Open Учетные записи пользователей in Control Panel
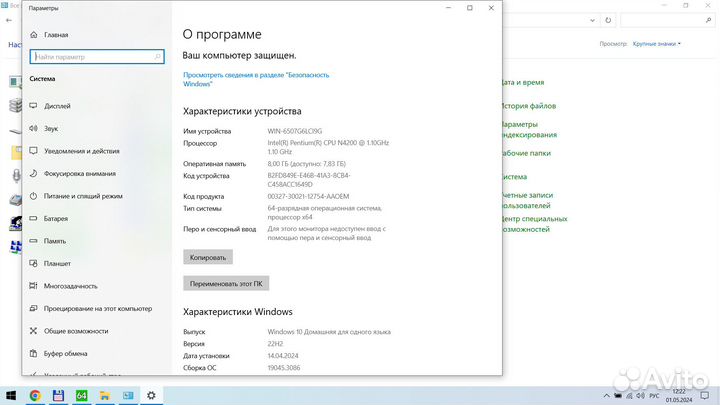Screen dimensions: 720x405 coord(528,200)
